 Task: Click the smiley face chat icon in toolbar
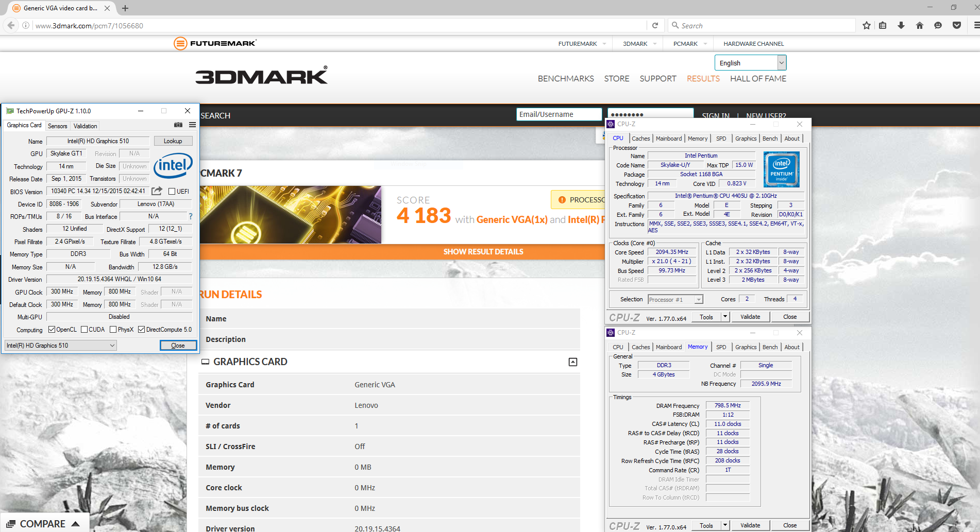point(938,25)
